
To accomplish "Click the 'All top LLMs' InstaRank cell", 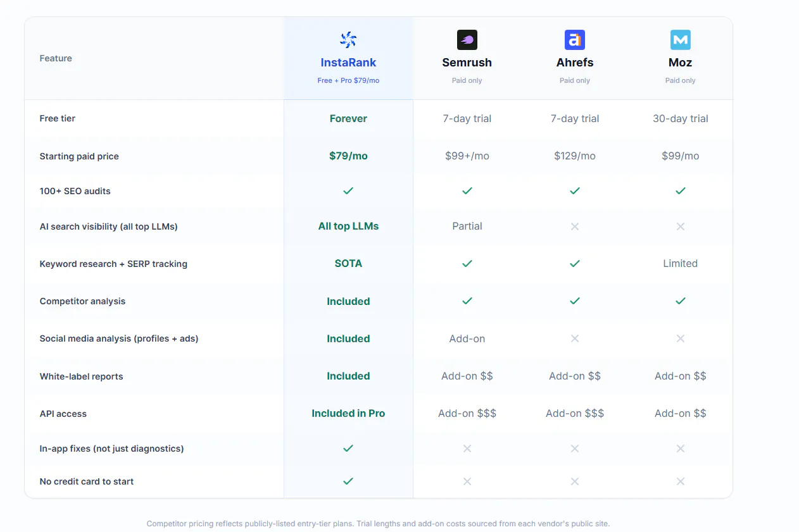I will (x=348, y=226).
